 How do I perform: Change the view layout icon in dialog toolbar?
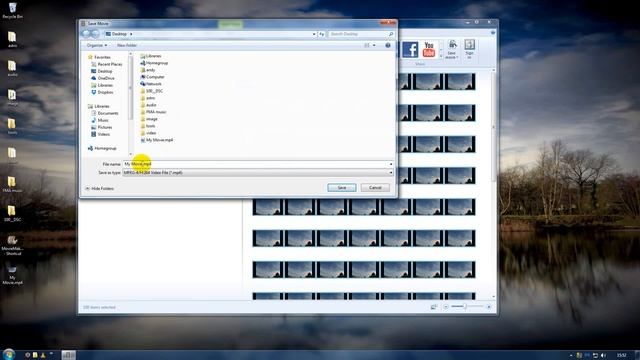click(367, 45)
